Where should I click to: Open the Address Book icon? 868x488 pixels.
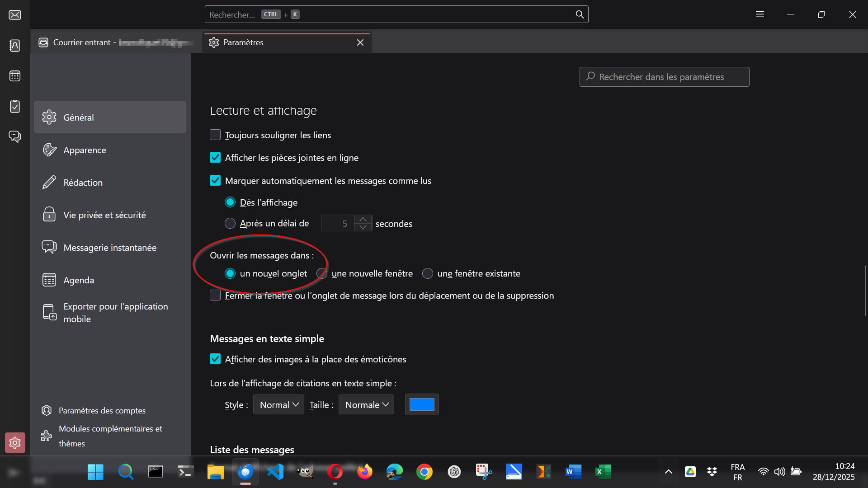(15, 45)
